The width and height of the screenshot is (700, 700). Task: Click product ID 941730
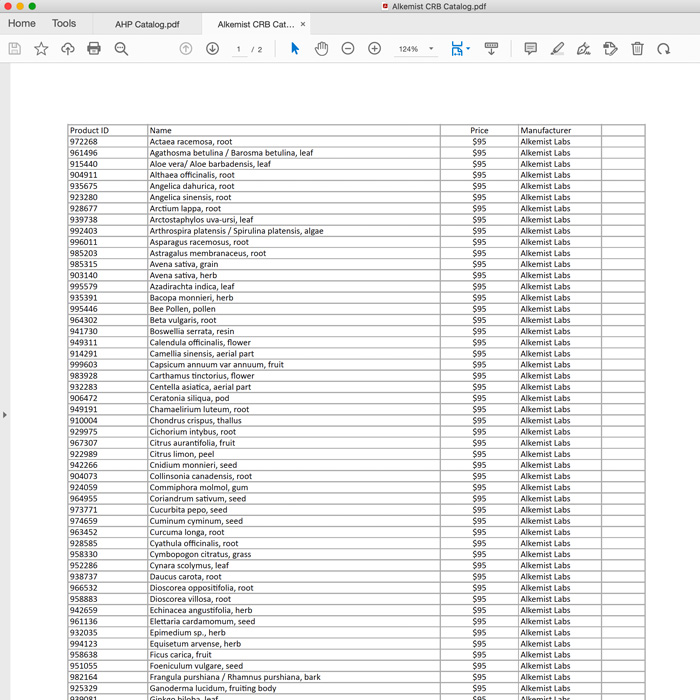click(83, 331)
